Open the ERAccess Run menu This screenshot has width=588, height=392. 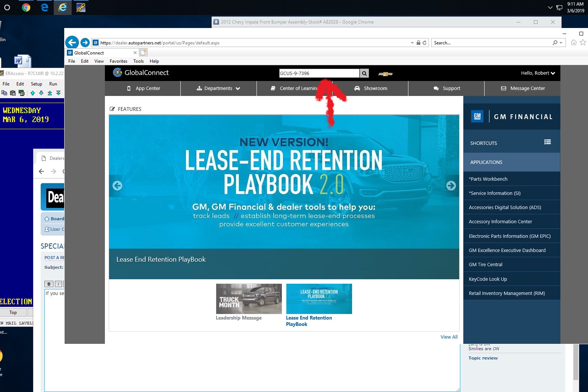click(53, 84)
